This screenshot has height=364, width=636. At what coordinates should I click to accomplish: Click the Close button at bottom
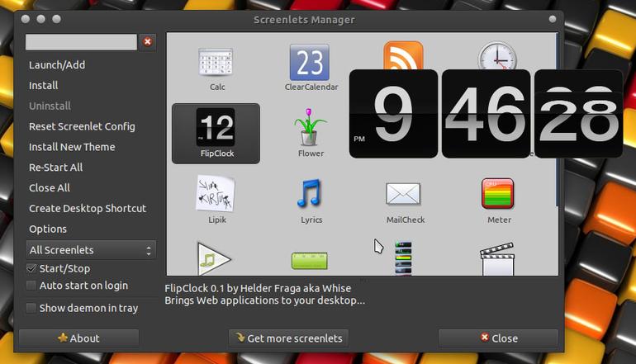click(x=499, y=338)
